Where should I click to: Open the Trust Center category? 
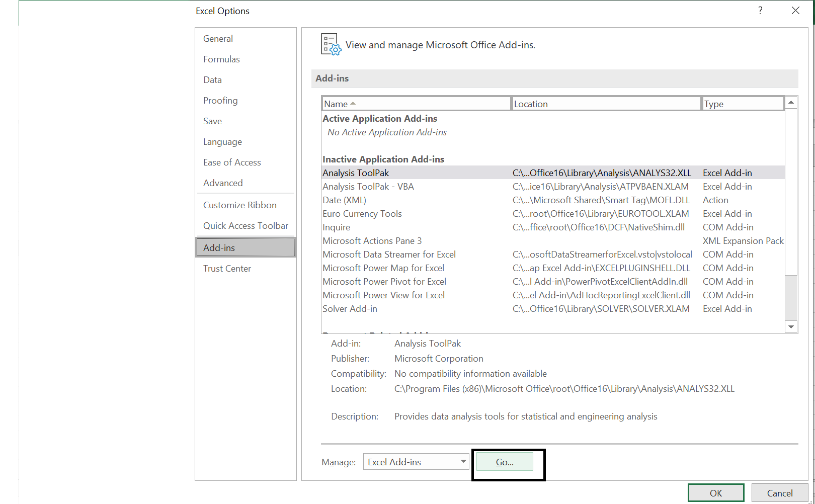(x=246, y=269)
